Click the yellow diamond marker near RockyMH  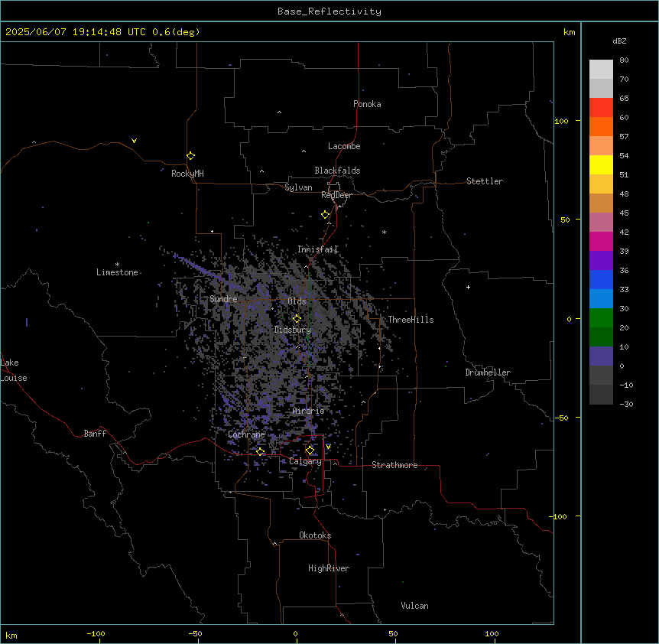[x=191, y=156]
